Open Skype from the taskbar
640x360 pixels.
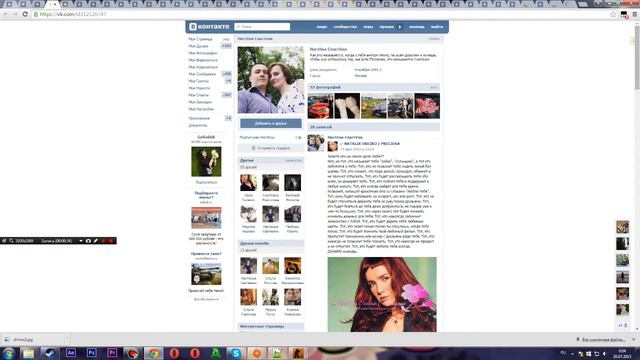[x=236, y=353]
